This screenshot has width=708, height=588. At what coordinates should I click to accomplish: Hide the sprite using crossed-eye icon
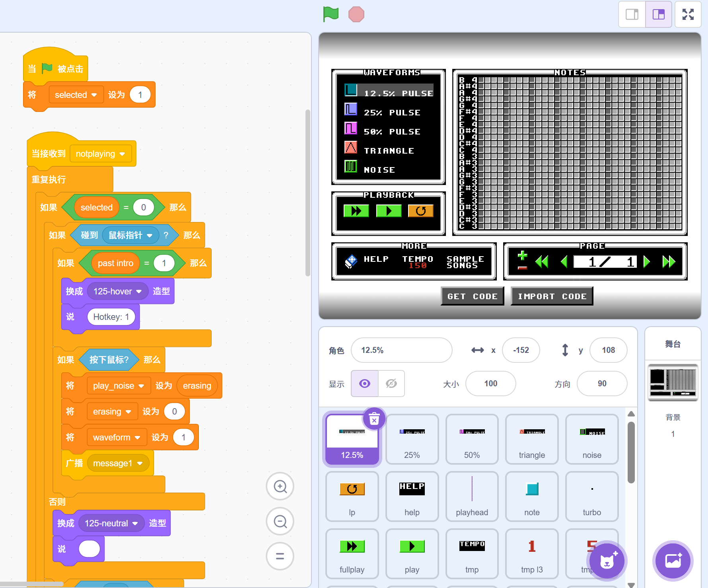click(x=391, y=384)
